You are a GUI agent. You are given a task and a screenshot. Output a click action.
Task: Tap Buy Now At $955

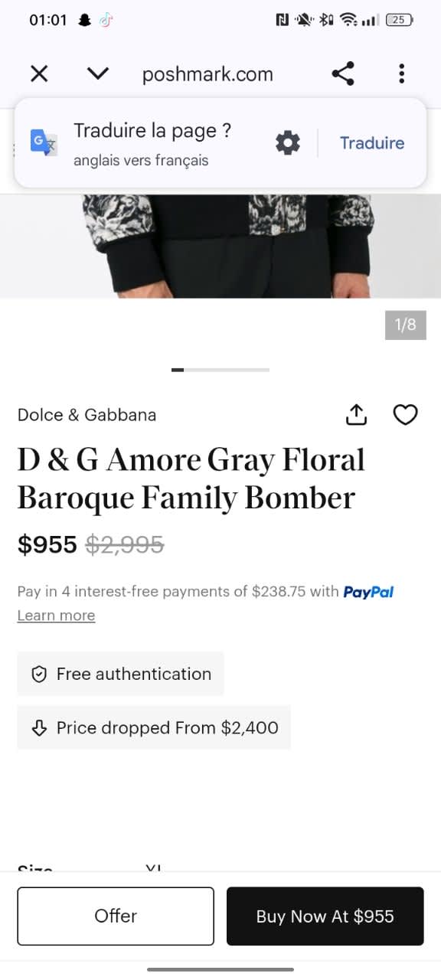[325, 916]
